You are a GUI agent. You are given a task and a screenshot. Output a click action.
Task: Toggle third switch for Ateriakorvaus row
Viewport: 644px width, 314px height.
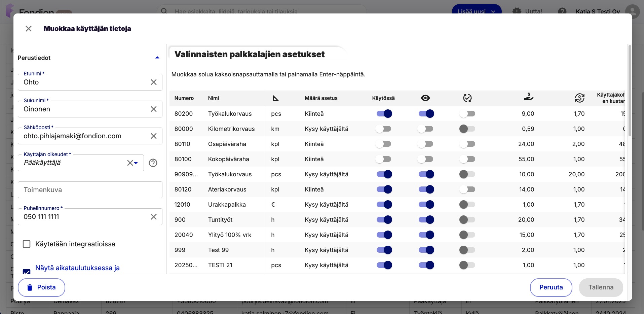467,189
